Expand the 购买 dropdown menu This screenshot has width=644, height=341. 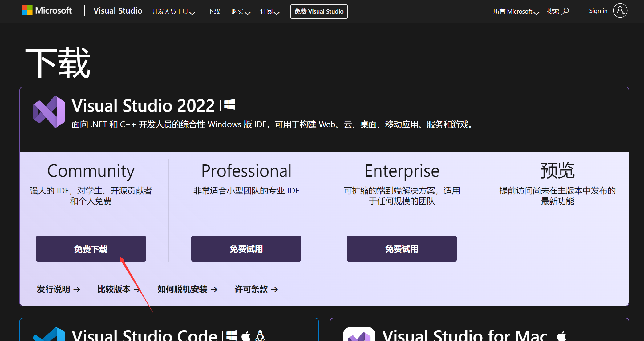241,12
